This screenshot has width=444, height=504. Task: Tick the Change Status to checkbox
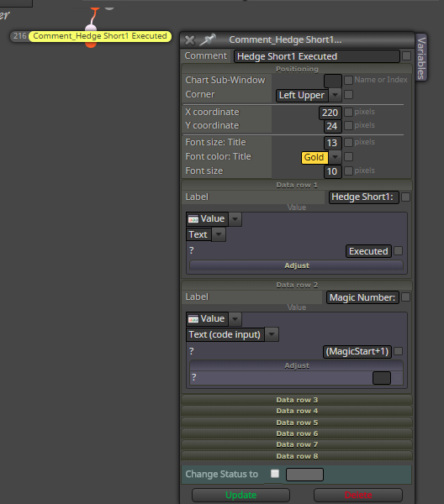click(275, 474)
